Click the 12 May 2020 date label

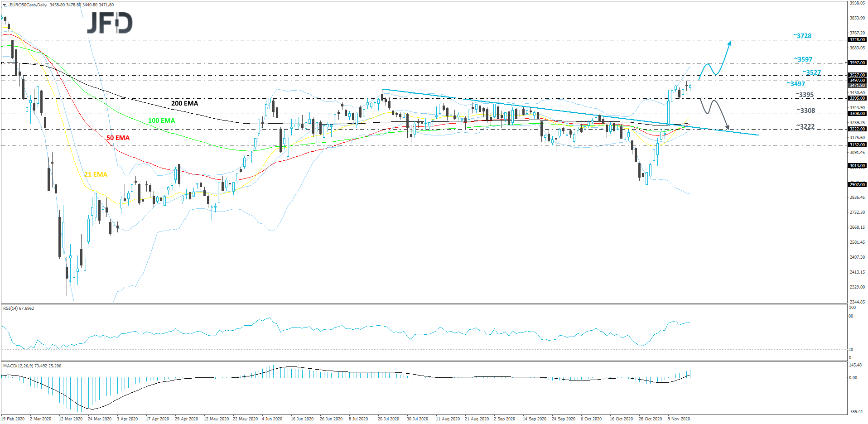pos(216,419)
